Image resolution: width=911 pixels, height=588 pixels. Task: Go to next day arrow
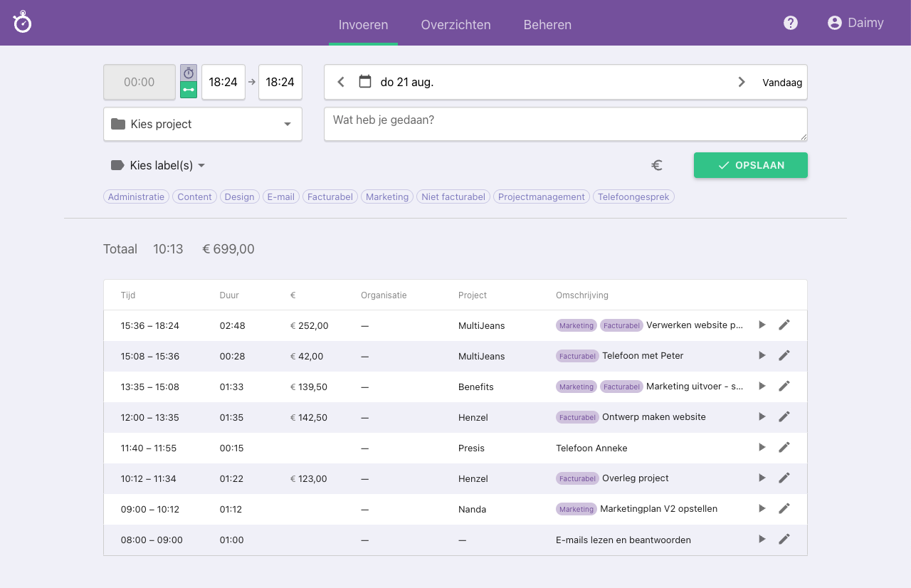pos(742,82)
